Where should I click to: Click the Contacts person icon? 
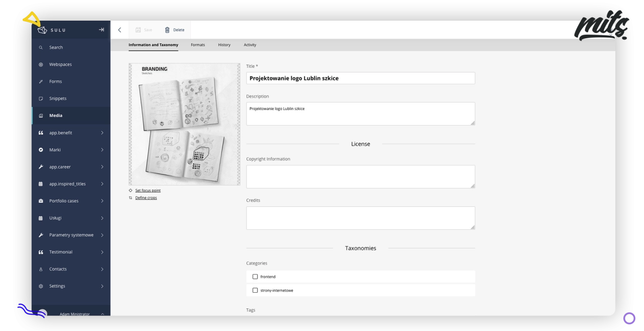tap(41, 269)
